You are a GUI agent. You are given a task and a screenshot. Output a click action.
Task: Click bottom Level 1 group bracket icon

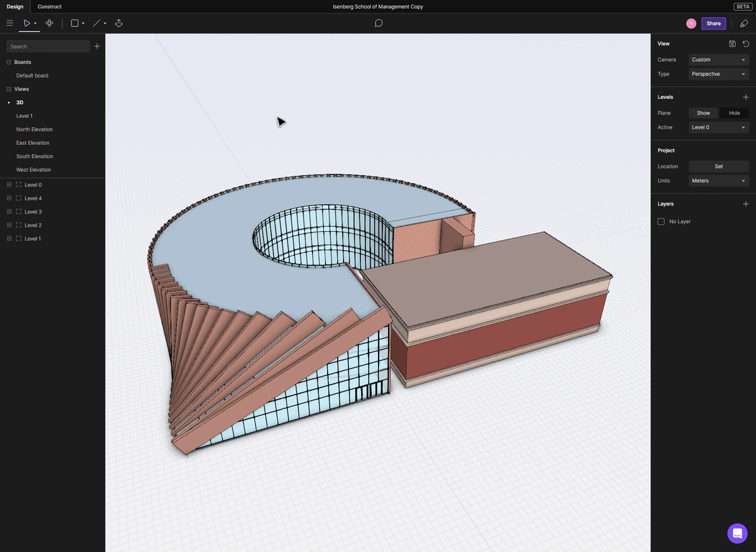(x=18, y=239)
